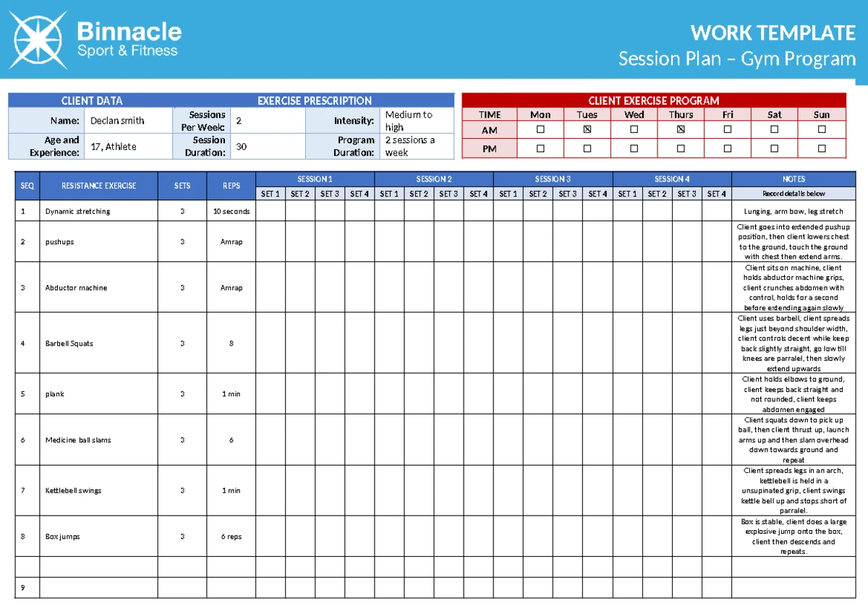Select the 'plank' exercise cell

click(98, 394)
